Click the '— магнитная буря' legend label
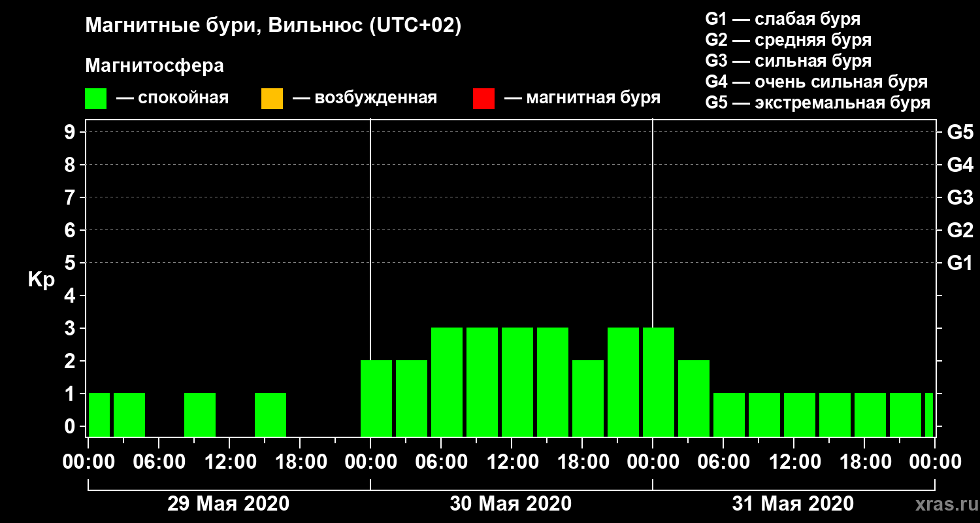Screen dimensions: 980x523 583,99
